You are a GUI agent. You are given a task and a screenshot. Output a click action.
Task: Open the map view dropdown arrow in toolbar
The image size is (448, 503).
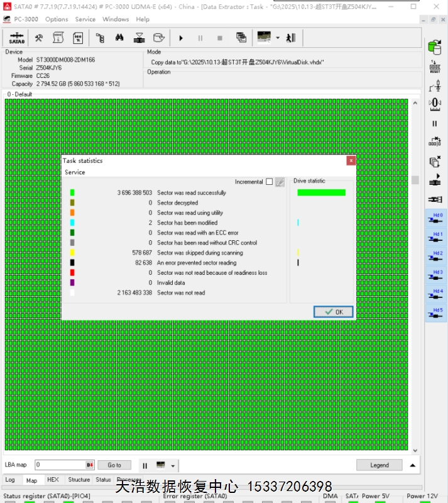pos(278,38)
